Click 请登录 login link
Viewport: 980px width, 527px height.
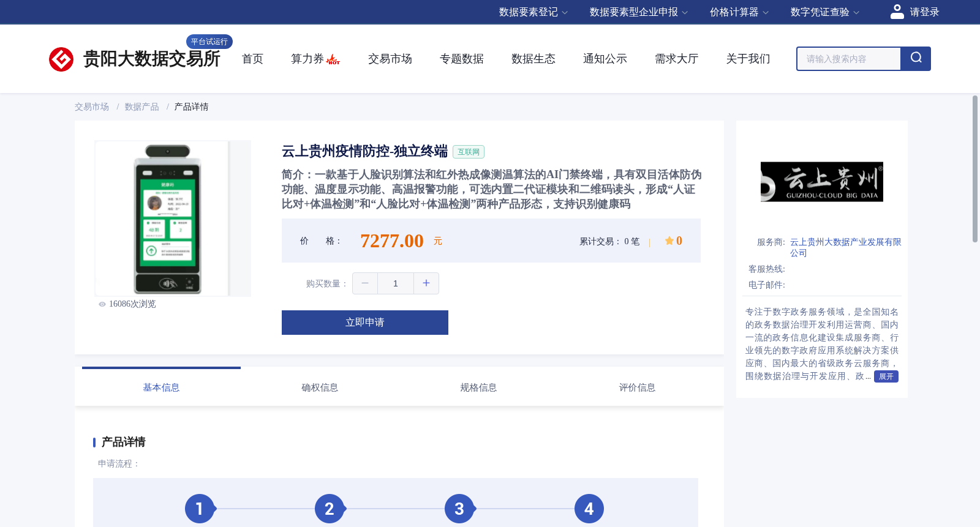pyautogui.click(x=924, y=12)
